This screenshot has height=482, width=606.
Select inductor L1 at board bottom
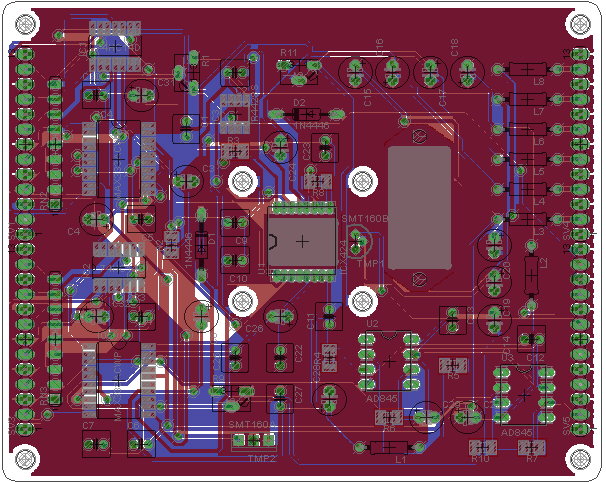point(389,448)
